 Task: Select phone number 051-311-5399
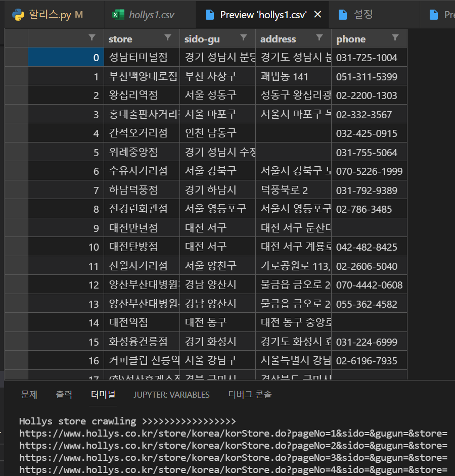click(x=369, y=76)
